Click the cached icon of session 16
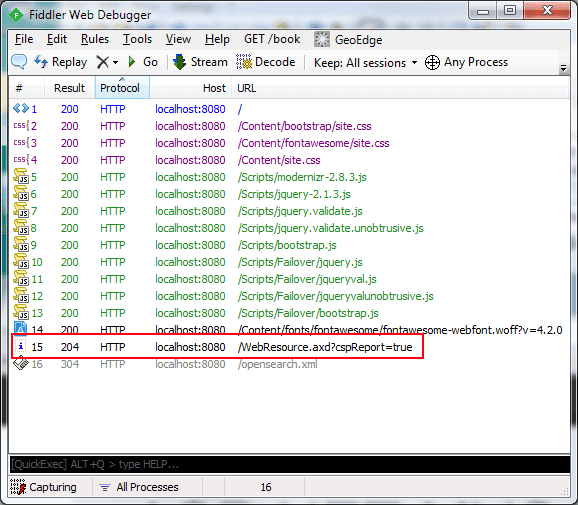 click(x=21, y=363)
